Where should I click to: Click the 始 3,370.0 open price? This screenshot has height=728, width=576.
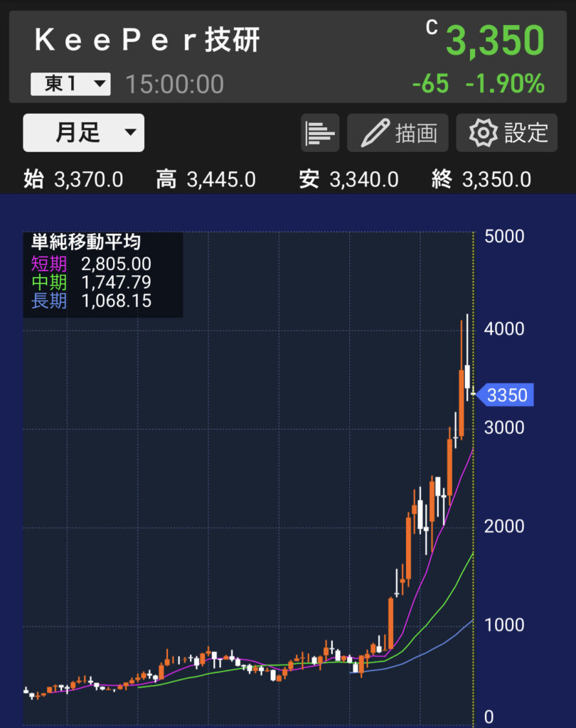(x=73, y=179)
